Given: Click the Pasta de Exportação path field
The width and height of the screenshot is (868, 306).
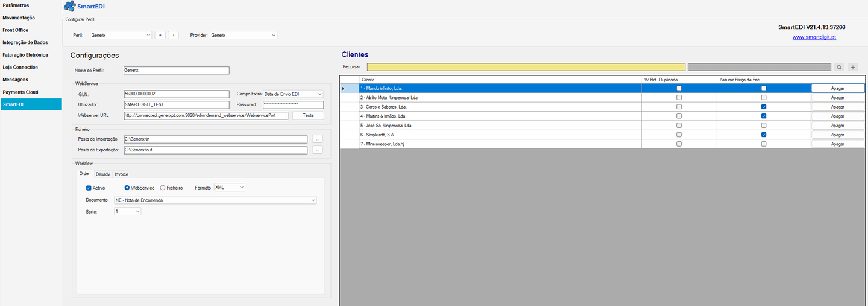Looking at the screenshot, I should [215, 150].
